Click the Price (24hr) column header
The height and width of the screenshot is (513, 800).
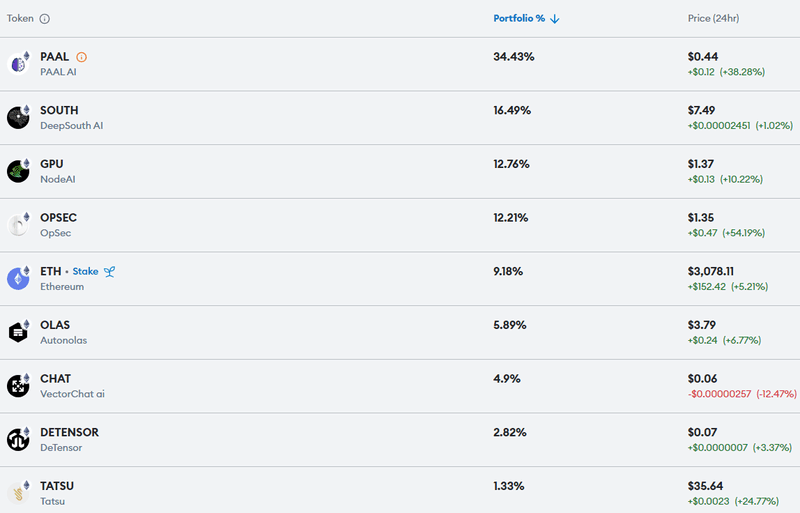[713, 18]
